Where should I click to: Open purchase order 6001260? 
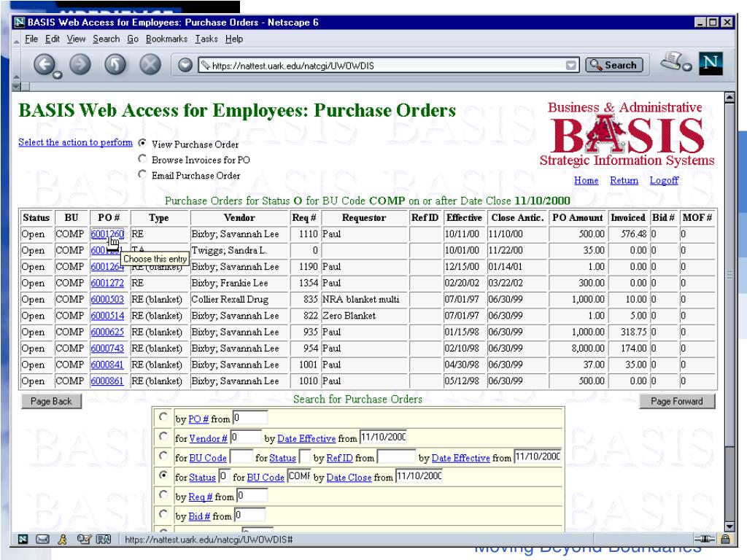(x=107, y=234)
